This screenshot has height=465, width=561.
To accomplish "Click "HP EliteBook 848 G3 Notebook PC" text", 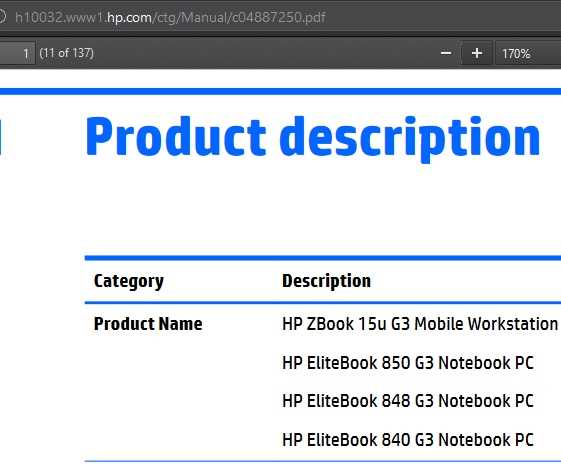I will [408, 401].
